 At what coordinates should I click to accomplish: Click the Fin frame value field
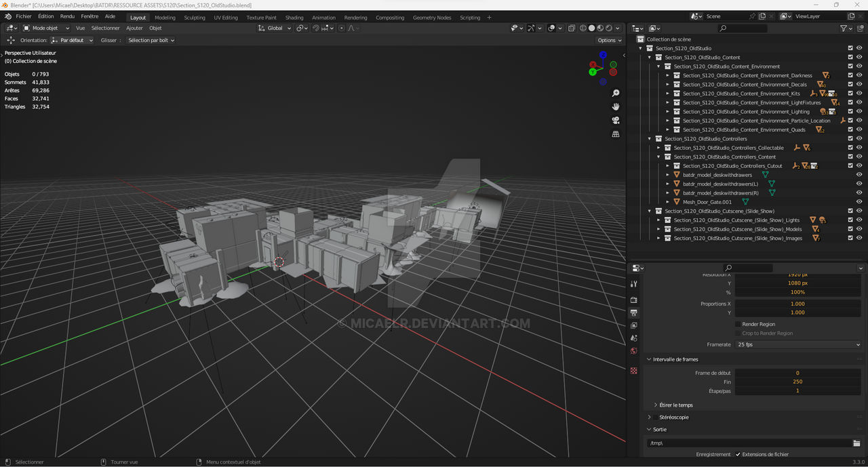[x=798, y=382]
